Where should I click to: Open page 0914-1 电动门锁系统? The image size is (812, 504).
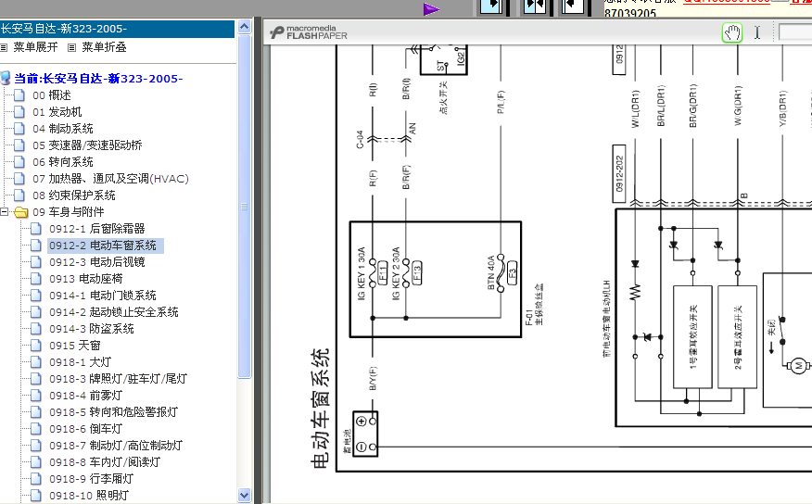coord(103,296)
